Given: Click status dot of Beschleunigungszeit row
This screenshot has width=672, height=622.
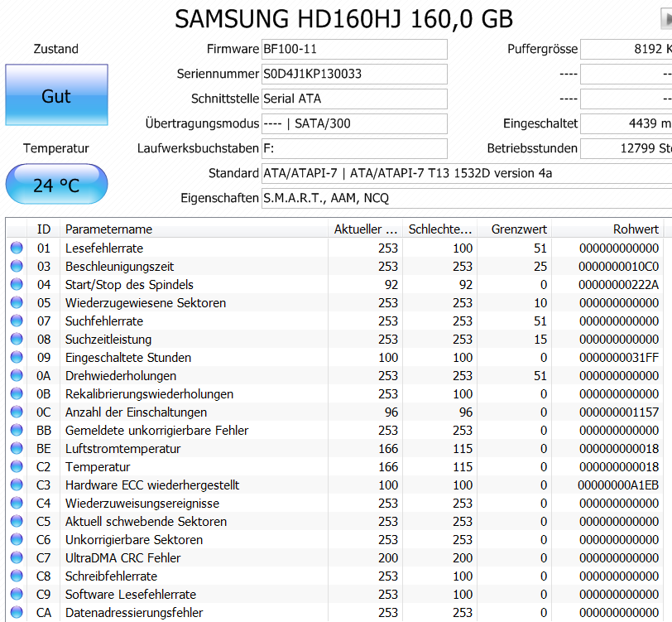Looking at the screenshot, I should [17, 267].
